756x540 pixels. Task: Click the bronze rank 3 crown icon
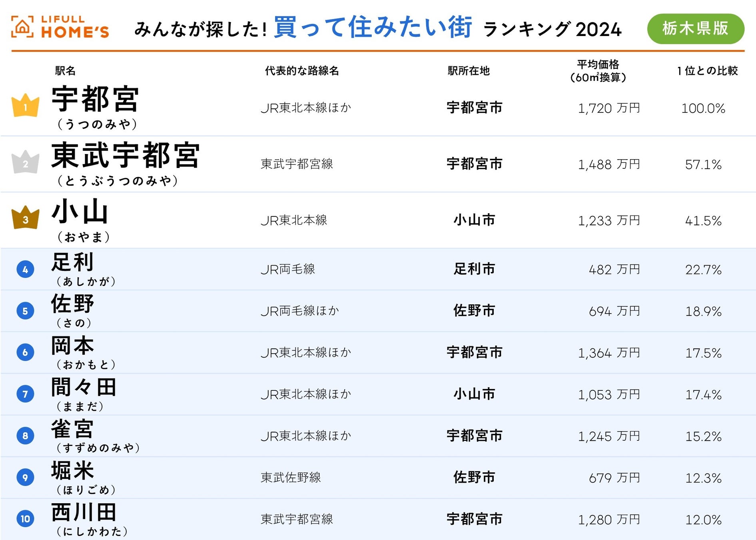(x=26, y=218)
